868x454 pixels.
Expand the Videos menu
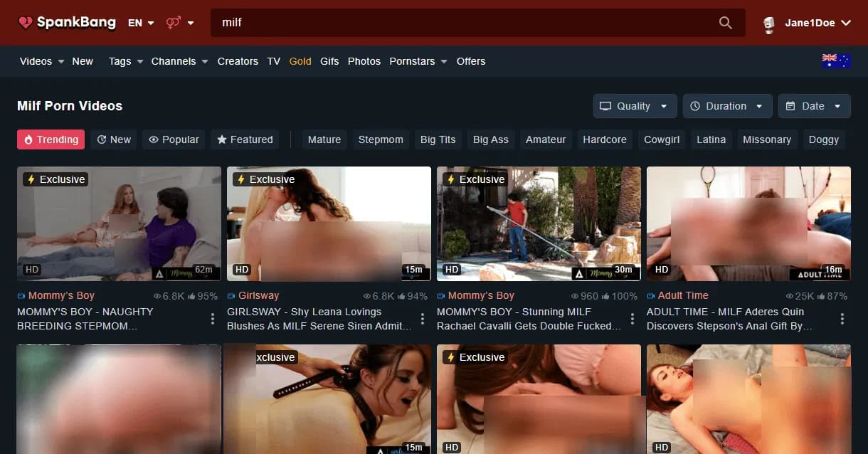42,61
